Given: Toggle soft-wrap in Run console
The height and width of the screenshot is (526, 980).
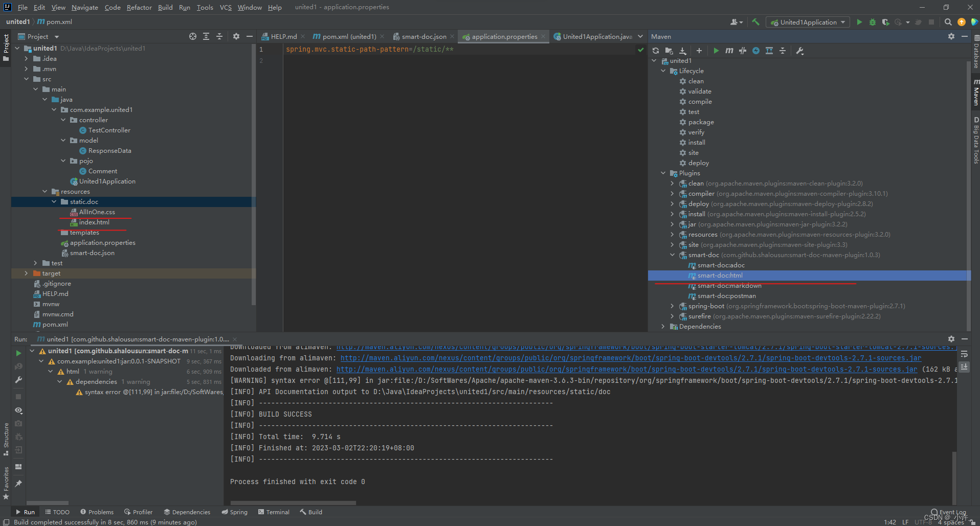Looking at the screenshot, I should pyautogui.click(x=964, y=354).
